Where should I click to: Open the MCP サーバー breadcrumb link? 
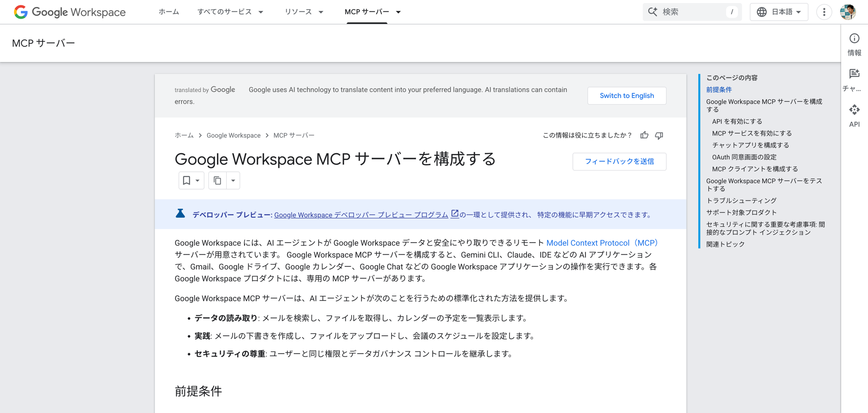(x=294, y=135)
